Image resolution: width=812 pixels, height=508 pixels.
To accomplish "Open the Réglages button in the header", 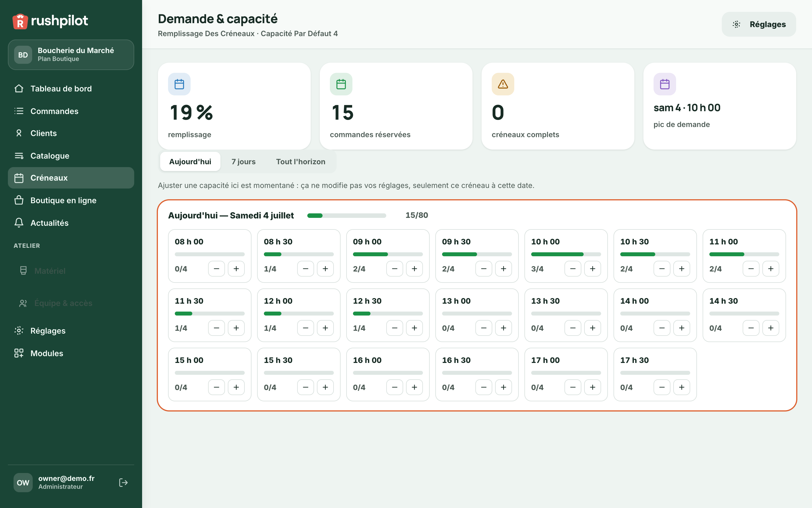I will coord(759,24).
